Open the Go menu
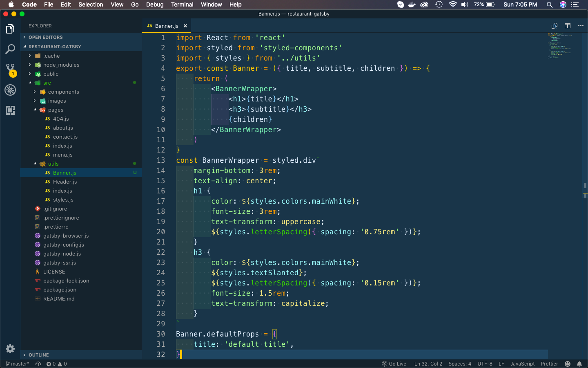 point(135,4)
